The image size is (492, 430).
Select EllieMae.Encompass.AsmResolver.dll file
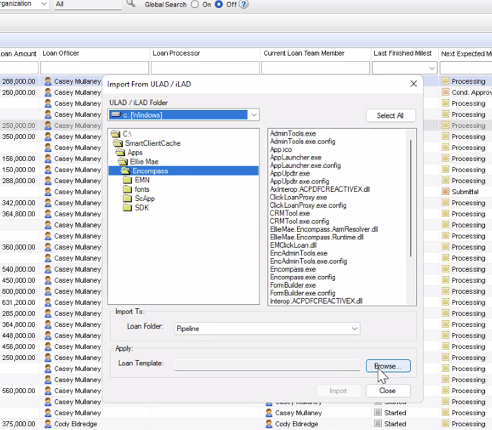tap(324, 229)
